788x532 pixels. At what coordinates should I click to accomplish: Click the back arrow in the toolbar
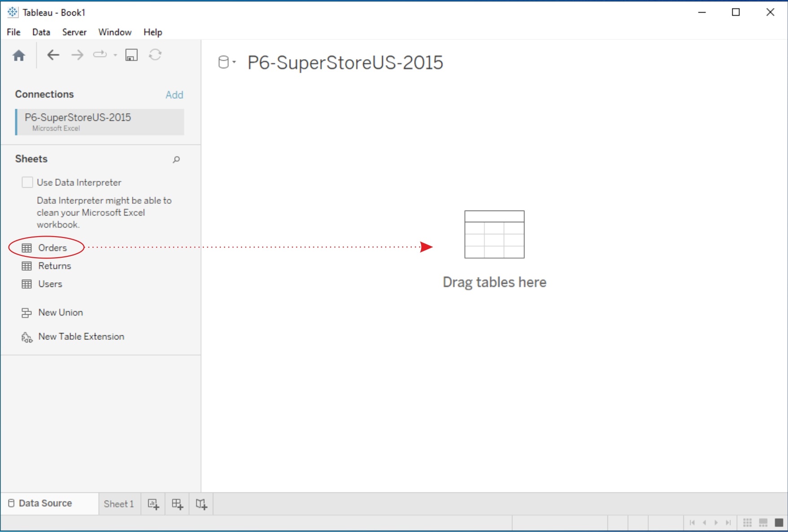[53, 55]
